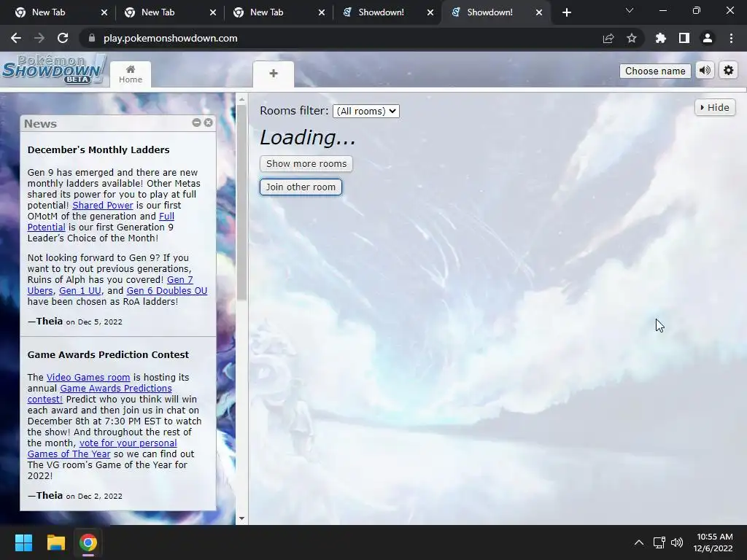
Task: Click Join other room
Action: 301,187
